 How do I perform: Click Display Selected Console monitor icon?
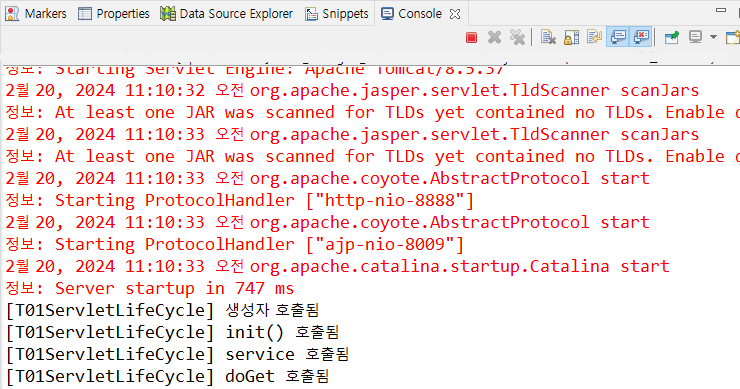click(x=696, y=37)
